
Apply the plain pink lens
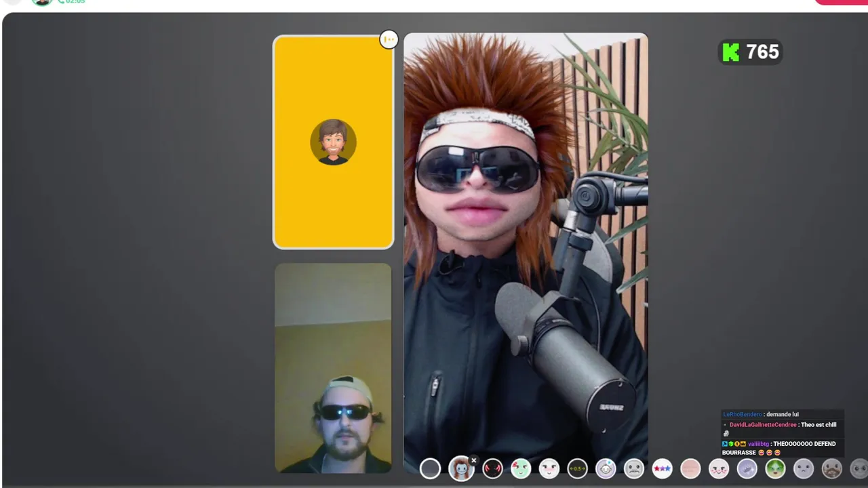click(690, 468)
